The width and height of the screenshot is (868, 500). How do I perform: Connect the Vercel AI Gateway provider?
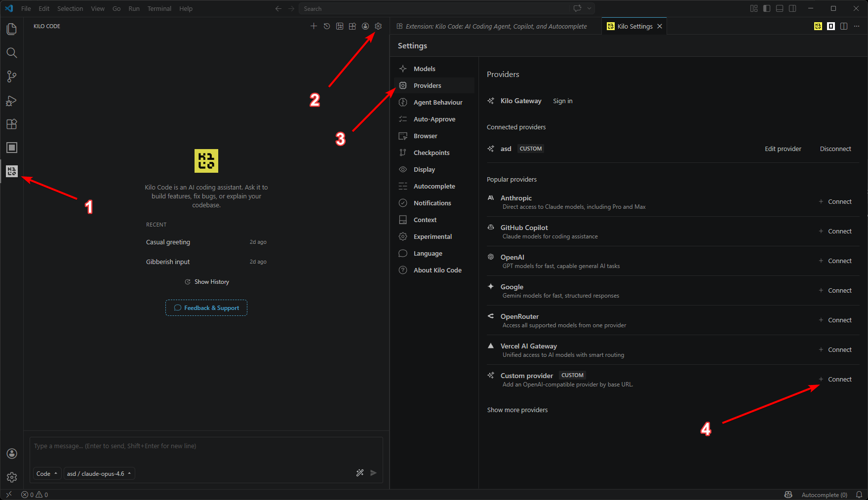click(835, 349)
